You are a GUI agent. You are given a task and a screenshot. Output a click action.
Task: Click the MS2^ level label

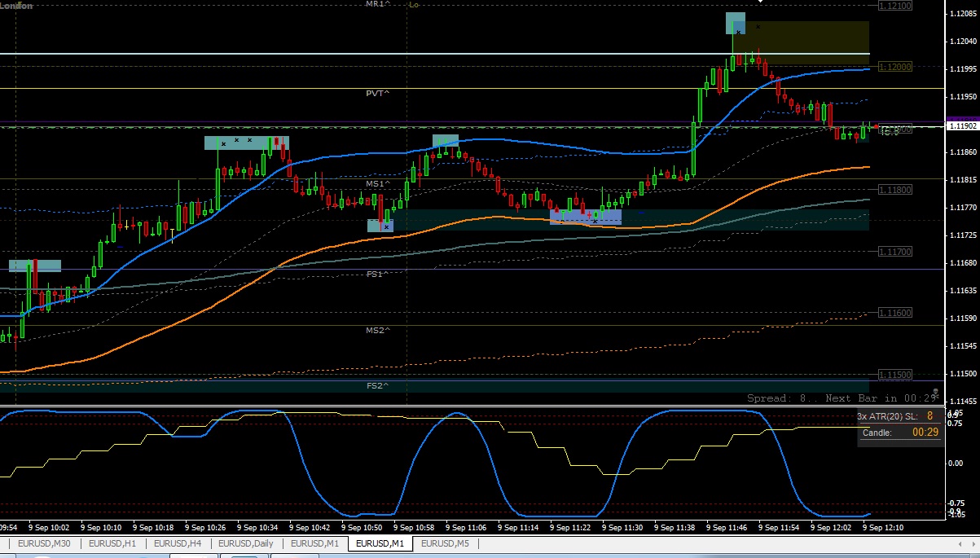coord(378,331)
